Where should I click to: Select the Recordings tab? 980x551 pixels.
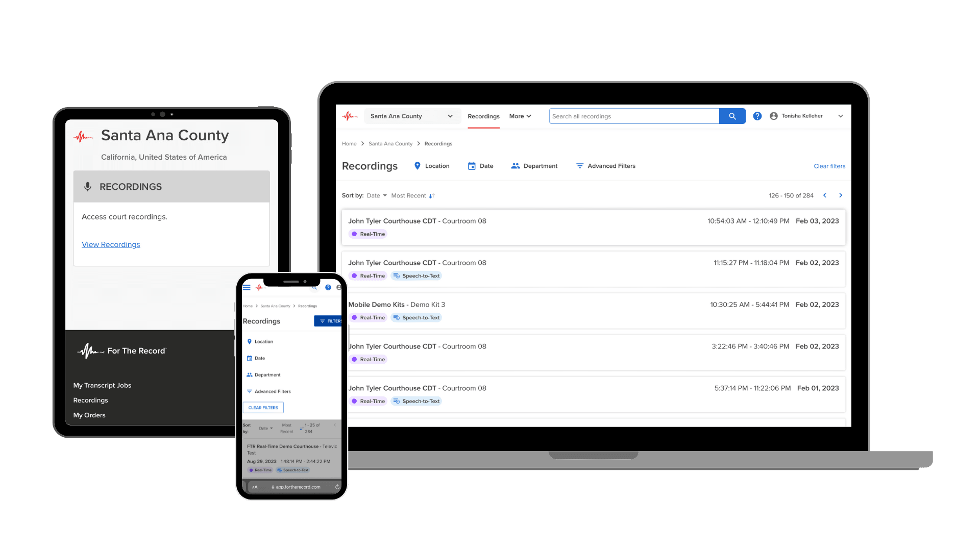click(483, 116)
